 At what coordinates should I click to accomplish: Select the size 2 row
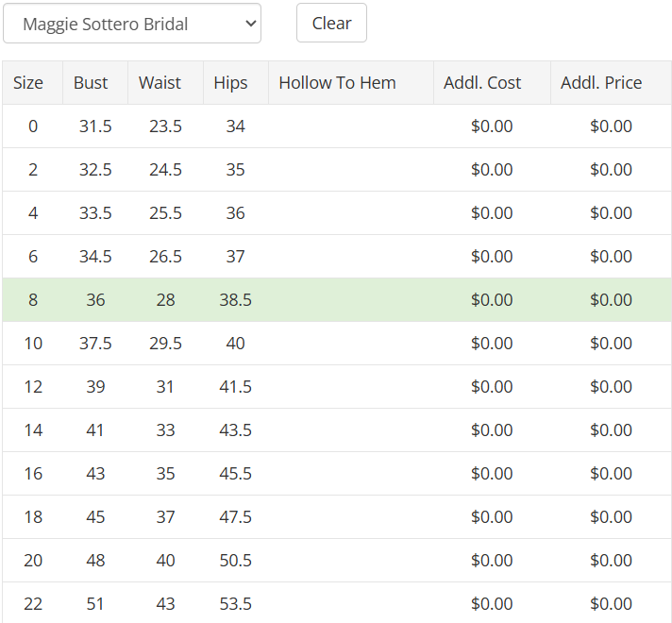33,170
